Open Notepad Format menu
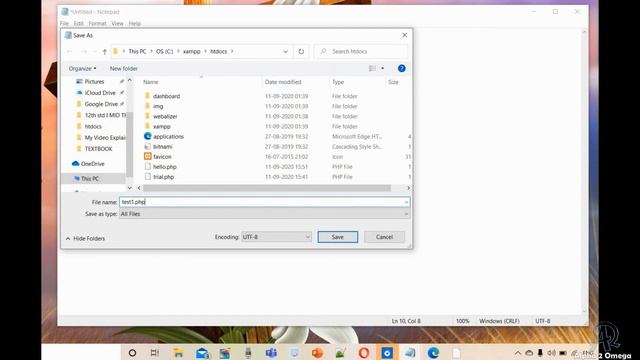Screen dimensions: 640x360 [97, 24]
